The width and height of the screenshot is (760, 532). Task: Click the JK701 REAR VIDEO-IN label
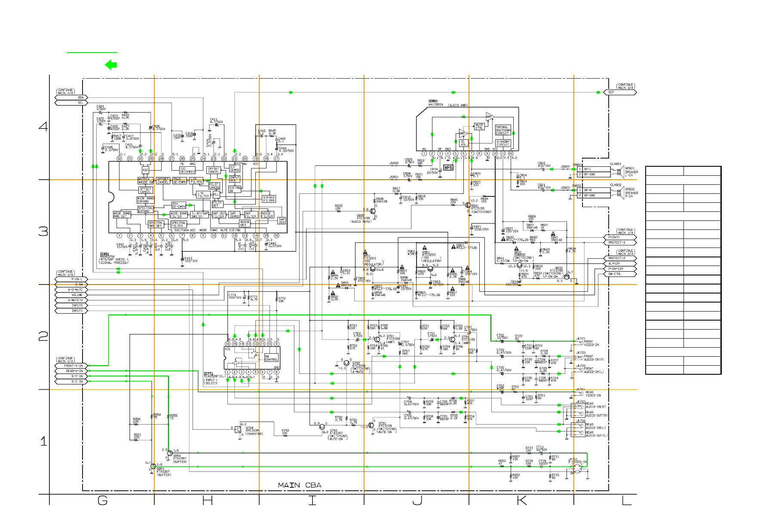(593, 394)
